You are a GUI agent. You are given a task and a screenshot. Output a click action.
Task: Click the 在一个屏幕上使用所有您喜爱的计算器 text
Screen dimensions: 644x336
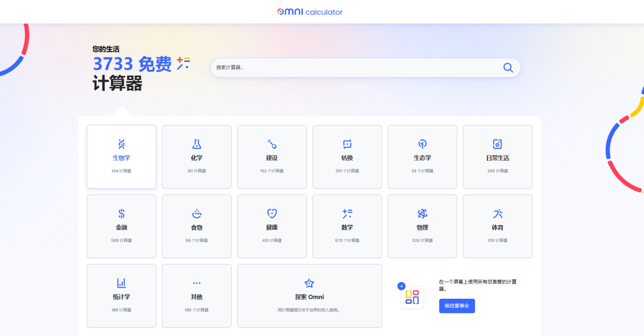tap(477, 286)
